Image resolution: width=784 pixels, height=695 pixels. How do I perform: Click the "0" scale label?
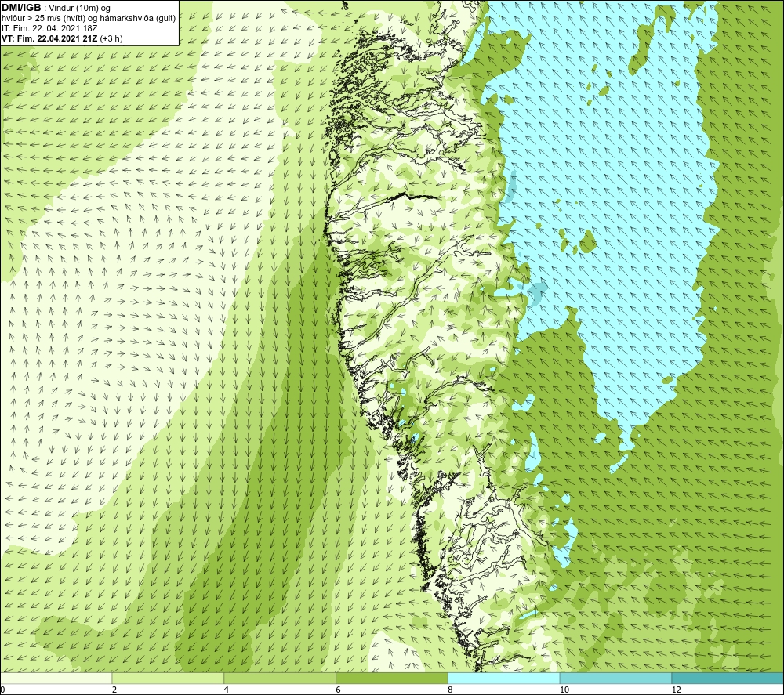[2, 690]
